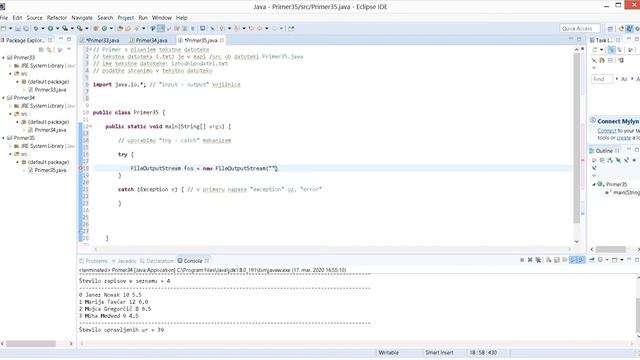Expand JRE System Library under Primer33
This screenshot has width=640, height=360.
11,66
